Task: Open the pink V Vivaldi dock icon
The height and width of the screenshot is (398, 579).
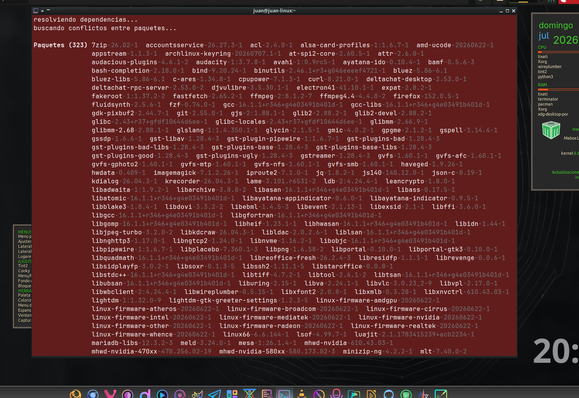Action: click(110, 394)
